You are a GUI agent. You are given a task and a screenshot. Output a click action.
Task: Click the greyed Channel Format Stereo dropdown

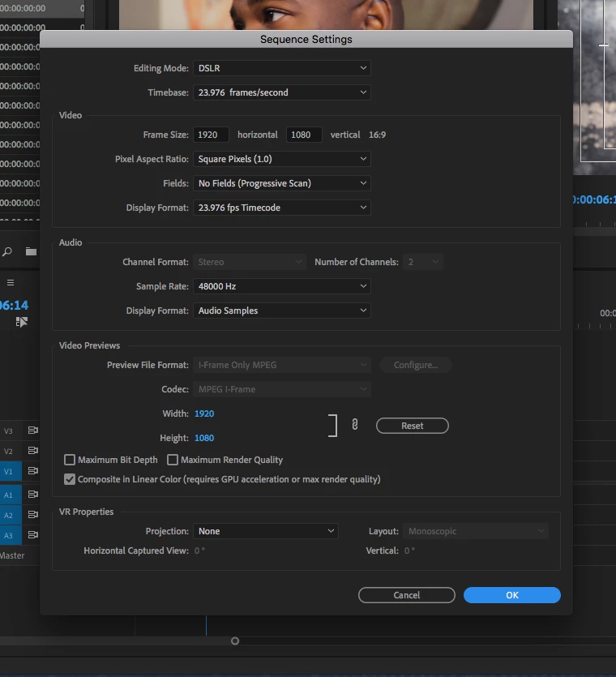coord(250,262)
